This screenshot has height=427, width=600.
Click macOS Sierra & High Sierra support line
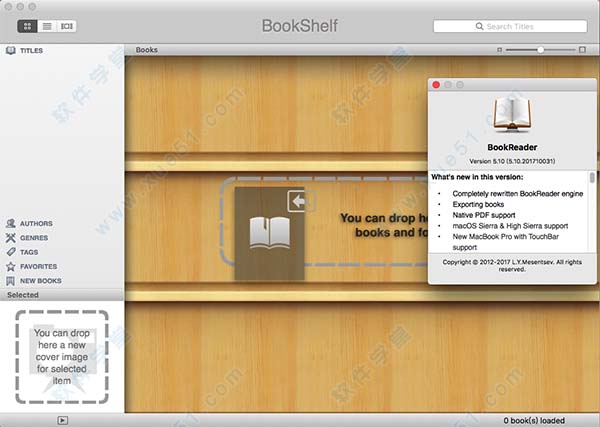click(x=510, y=226)
